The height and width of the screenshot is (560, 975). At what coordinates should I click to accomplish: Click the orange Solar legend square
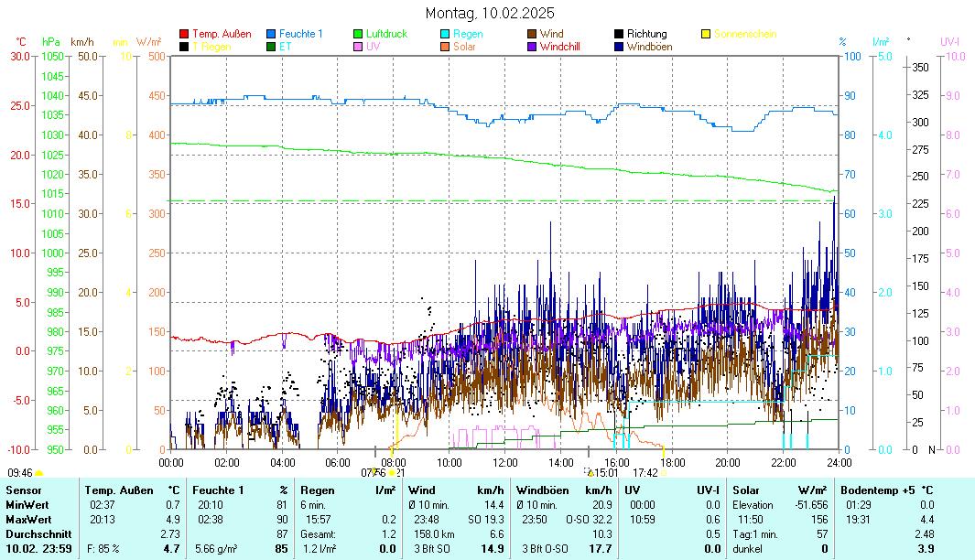[446, 46]
